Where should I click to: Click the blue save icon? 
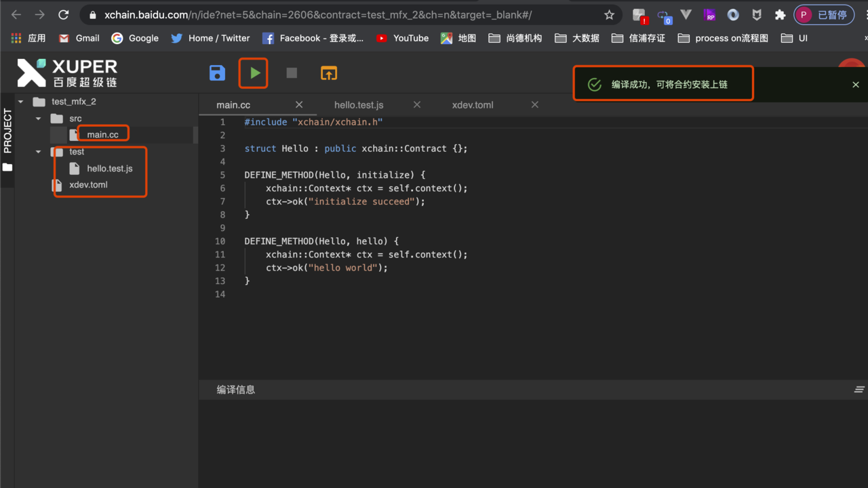click(x=217, y=73)
